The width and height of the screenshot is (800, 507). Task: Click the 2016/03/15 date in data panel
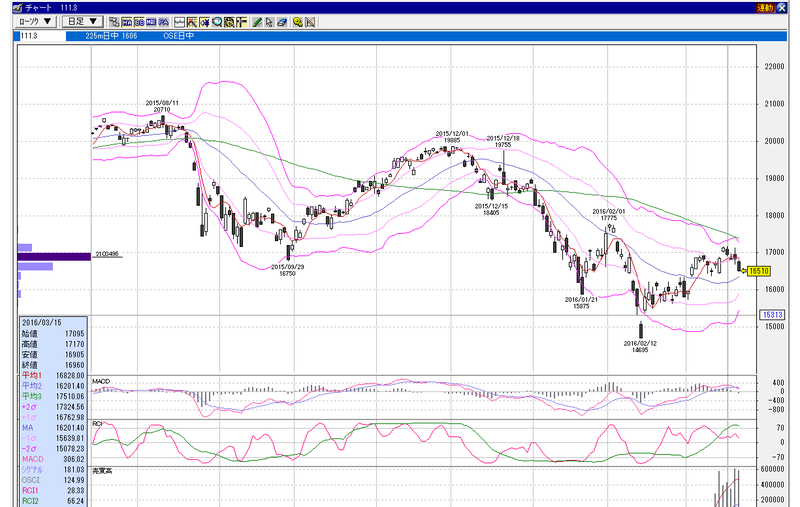click(42, 323)
